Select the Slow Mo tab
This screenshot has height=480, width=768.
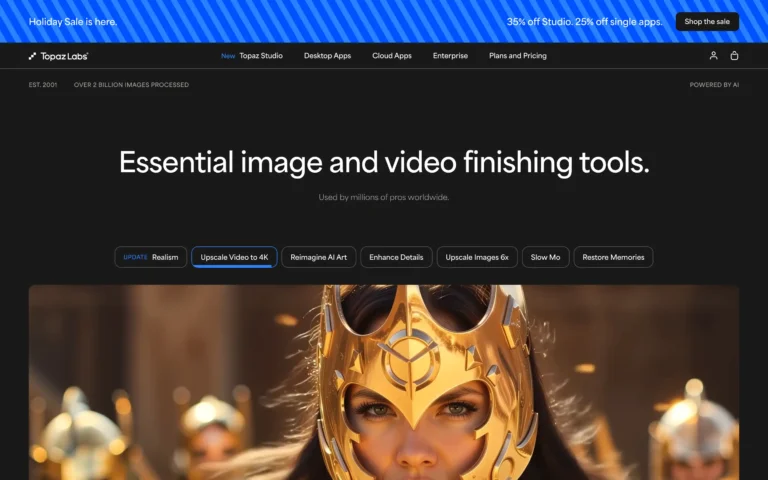tap(546, 257)
